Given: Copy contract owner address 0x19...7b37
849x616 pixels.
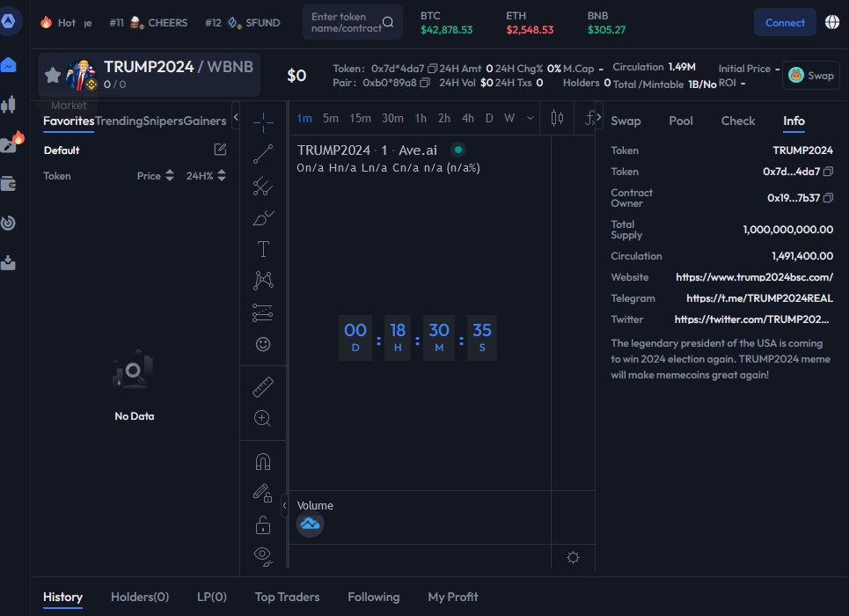Looking at the screenshot, I should (828, 198).
